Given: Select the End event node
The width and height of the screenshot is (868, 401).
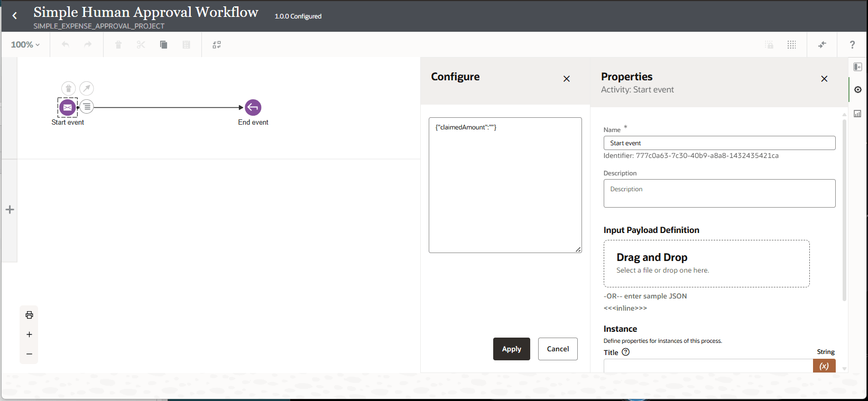Looking at the screenshot, I should coord(253,107).
